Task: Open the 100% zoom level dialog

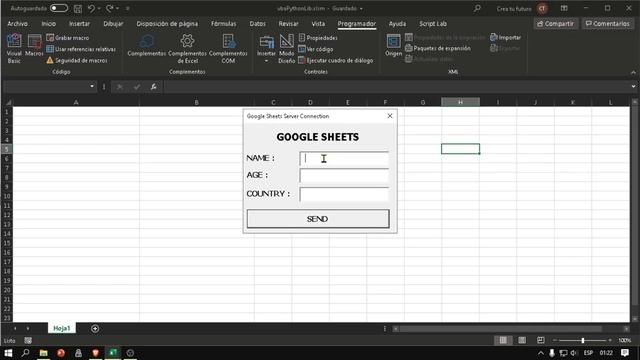Action: pos(624,340)
